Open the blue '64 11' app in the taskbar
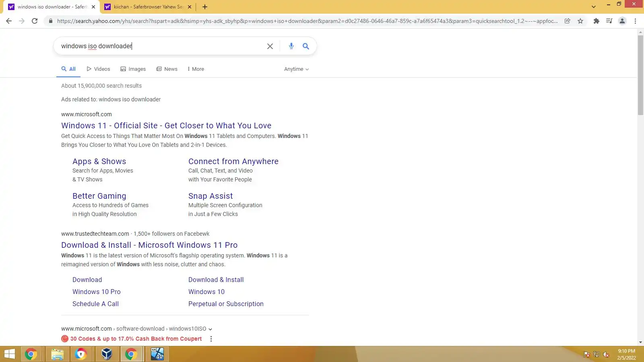 pyautogui.click(x=157, y=354)
